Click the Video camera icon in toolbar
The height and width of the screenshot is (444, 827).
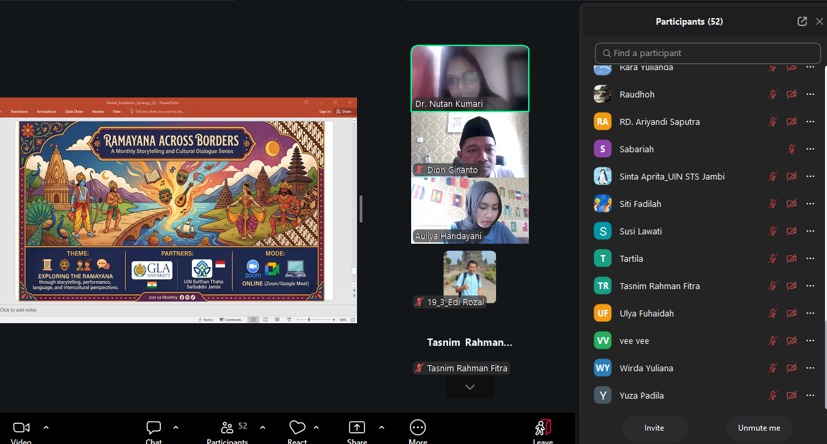click(21, 428)
